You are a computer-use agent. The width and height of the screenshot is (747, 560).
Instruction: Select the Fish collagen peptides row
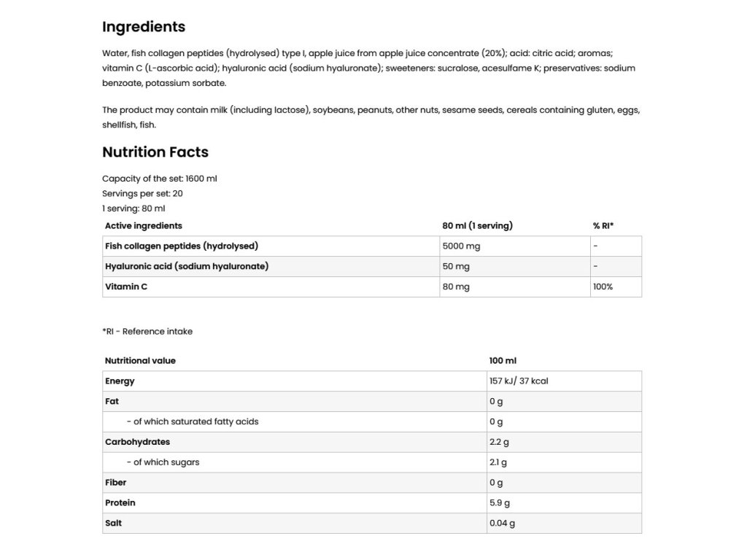[x=182, y=246]
